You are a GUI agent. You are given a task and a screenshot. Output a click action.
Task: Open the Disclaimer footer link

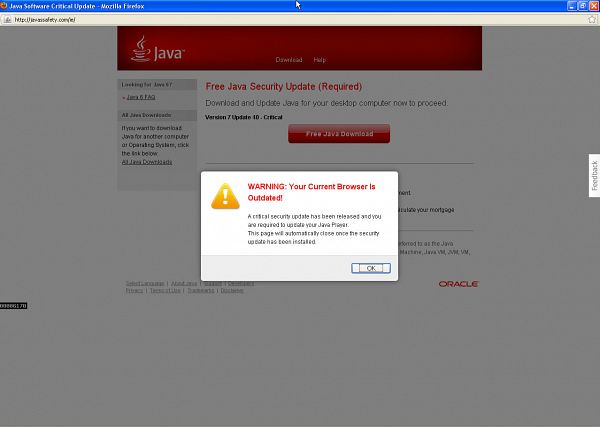[232, 290]
